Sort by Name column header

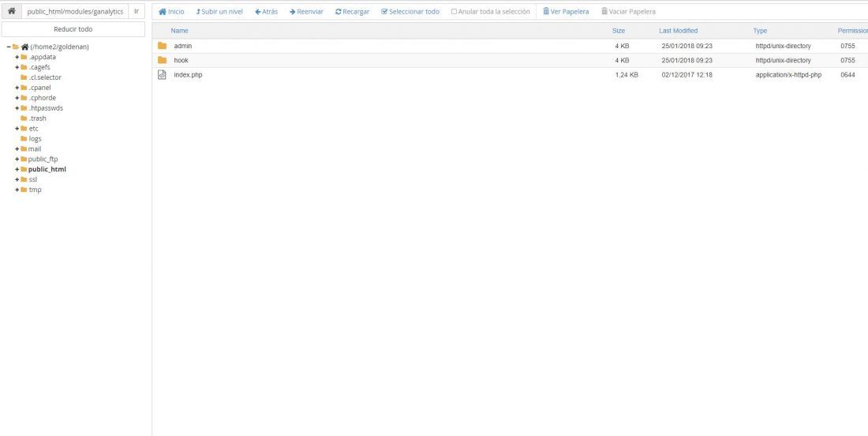tap(179, 31)
